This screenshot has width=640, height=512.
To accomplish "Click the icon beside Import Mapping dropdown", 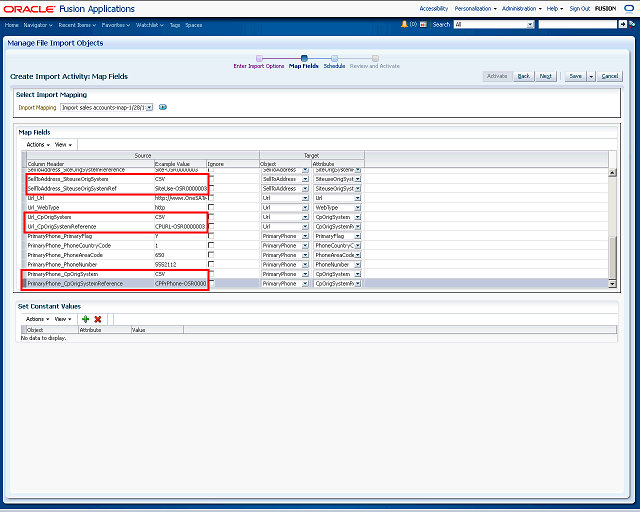I will click(163, 107).
